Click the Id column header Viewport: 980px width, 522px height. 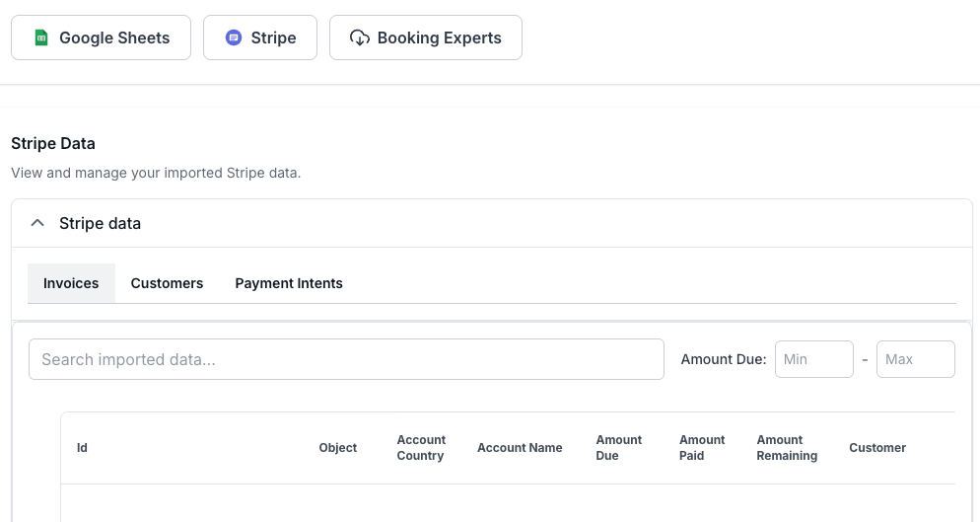(82, 448)
